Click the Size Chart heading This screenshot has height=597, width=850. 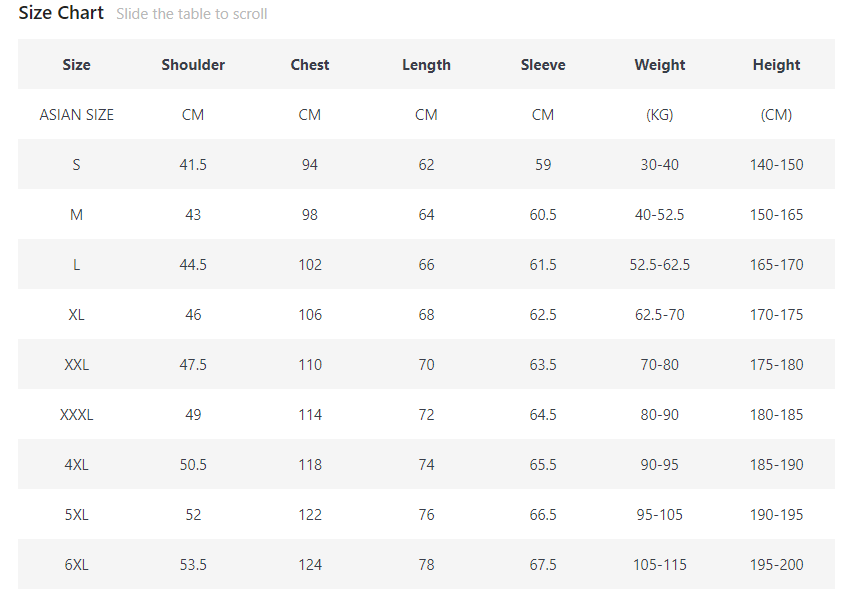point(61,13)
